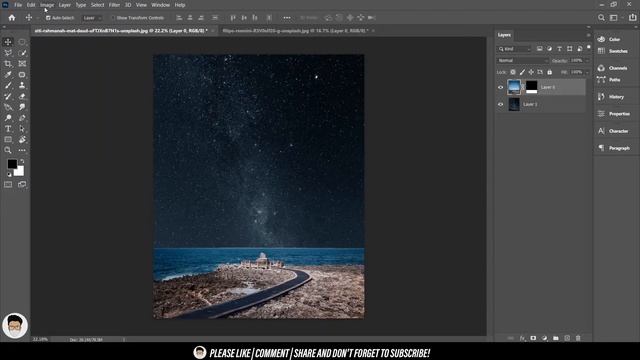Select the Pen tool
This screenshot has height=360, width=640.
coord(22,118)
